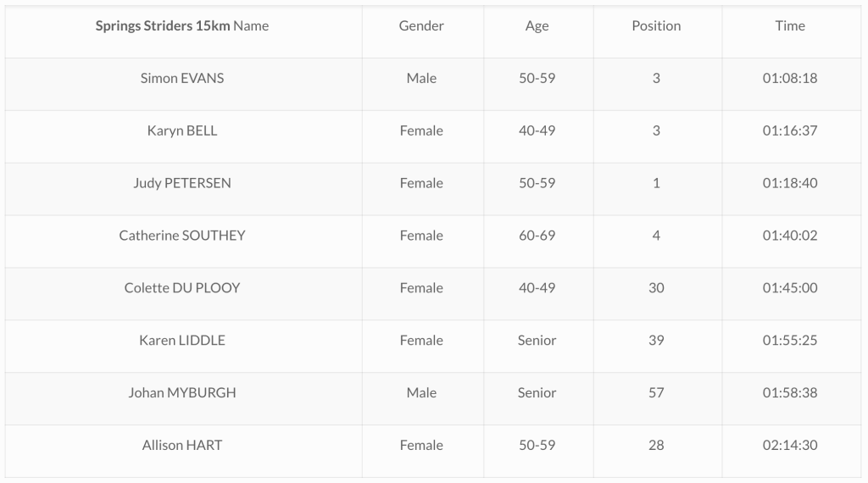868x483 pixels.
Task: Click on Karen LIDDLE's name
Action: coord(182,341)
